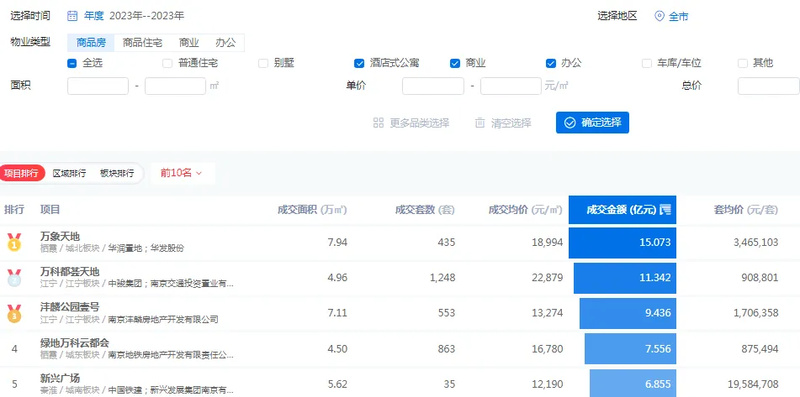The width and height of the screenshot is (800, 397).
Task: Click the 清空选择 button
Action: pyautogui.click(x=503, y=123)
